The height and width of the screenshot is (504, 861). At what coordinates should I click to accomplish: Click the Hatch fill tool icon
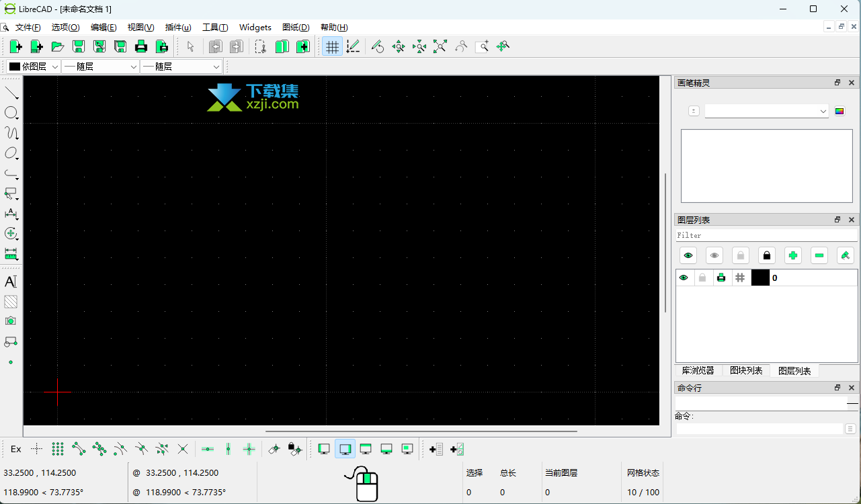pos(11,302)
